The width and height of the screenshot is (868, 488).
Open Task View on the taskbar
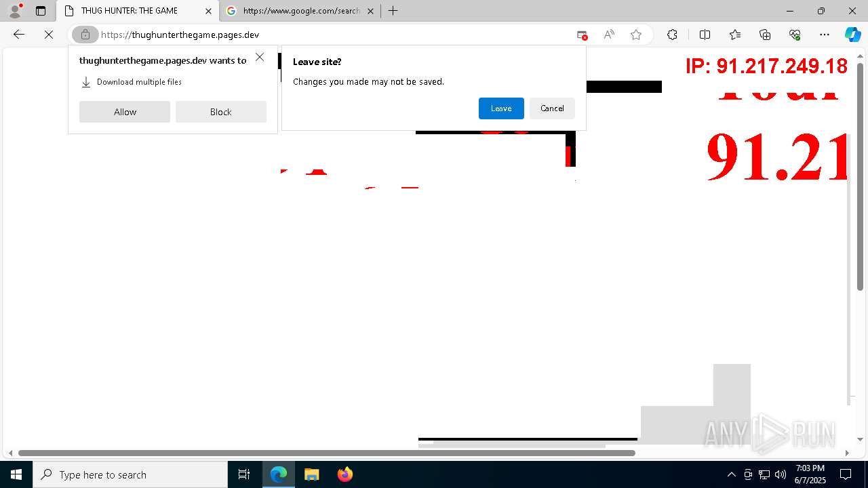[244, 474]
